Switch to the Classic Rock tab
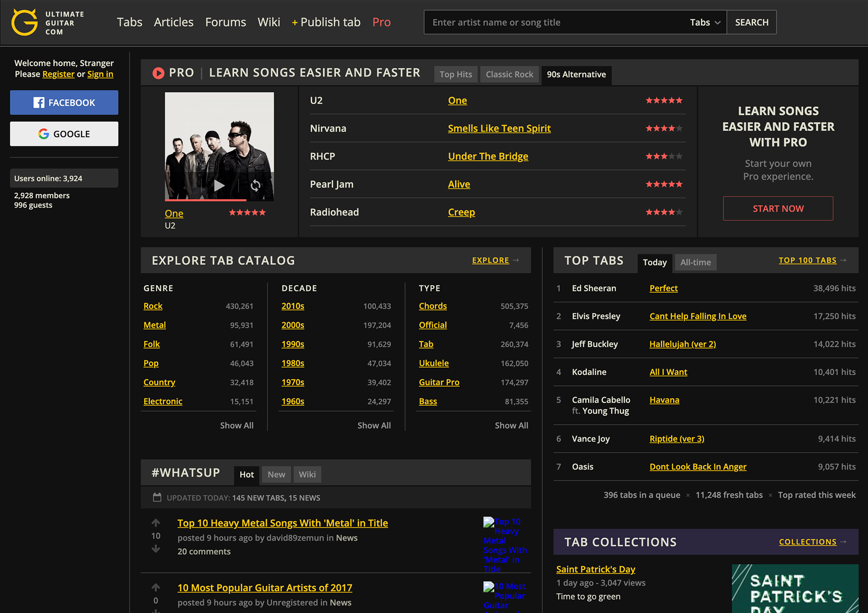 510,75
